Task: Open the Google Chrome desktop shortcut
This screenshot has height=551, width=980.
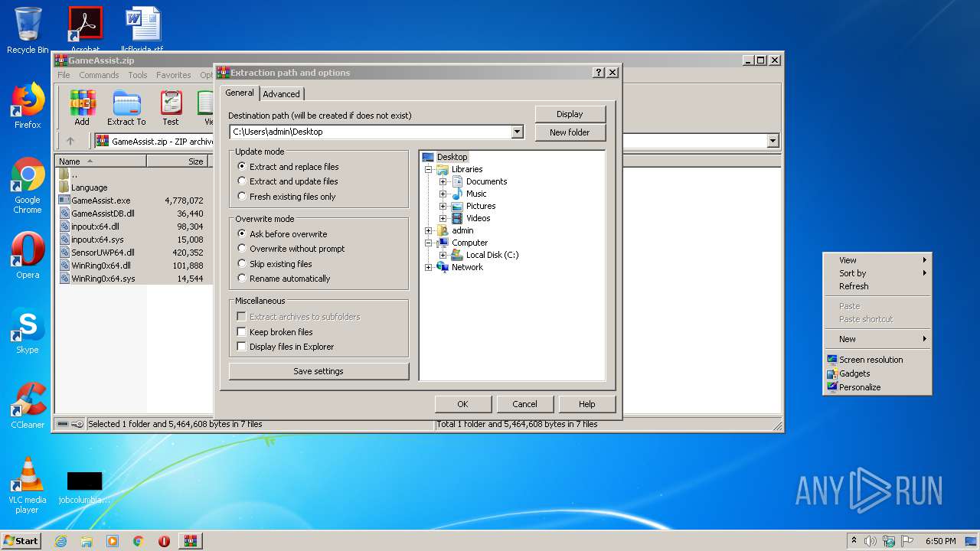Action: [28, 185]
